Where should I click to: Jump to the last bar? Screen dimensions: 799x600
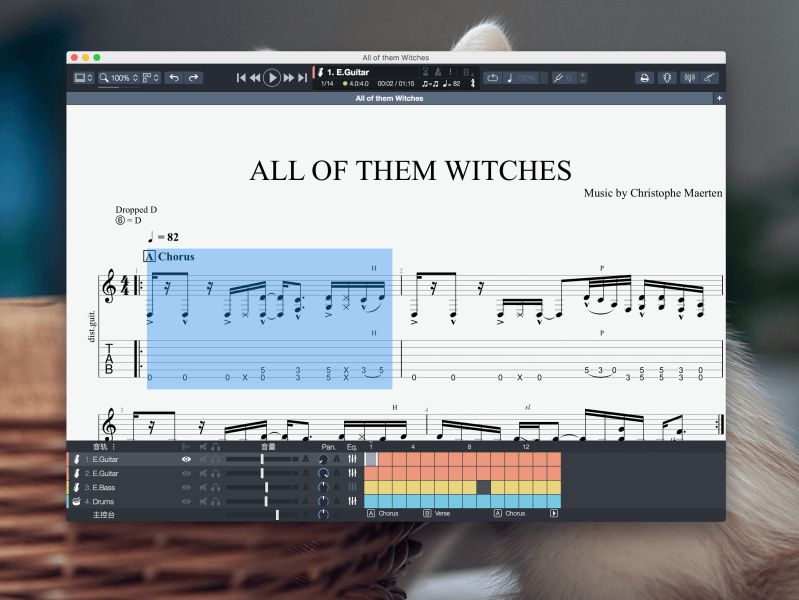click(x=302, y=77)
